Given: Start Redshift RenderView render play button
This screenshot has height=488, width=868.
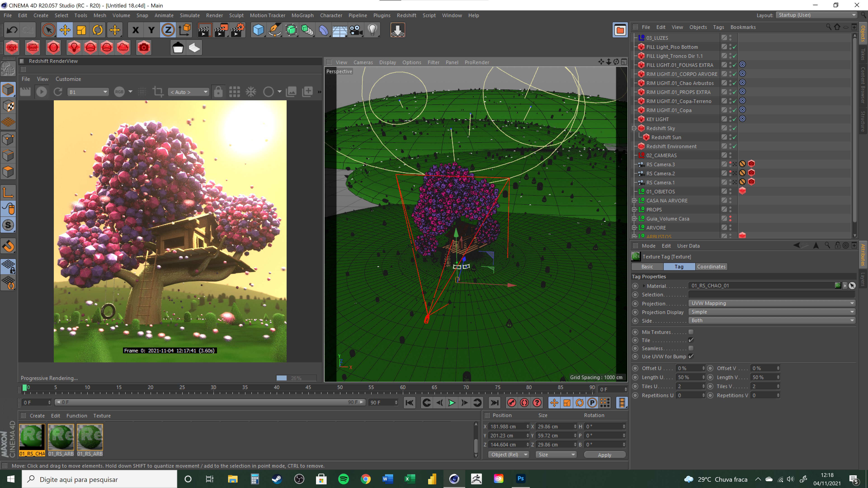Looking at the screenshot, I should 41,91.
